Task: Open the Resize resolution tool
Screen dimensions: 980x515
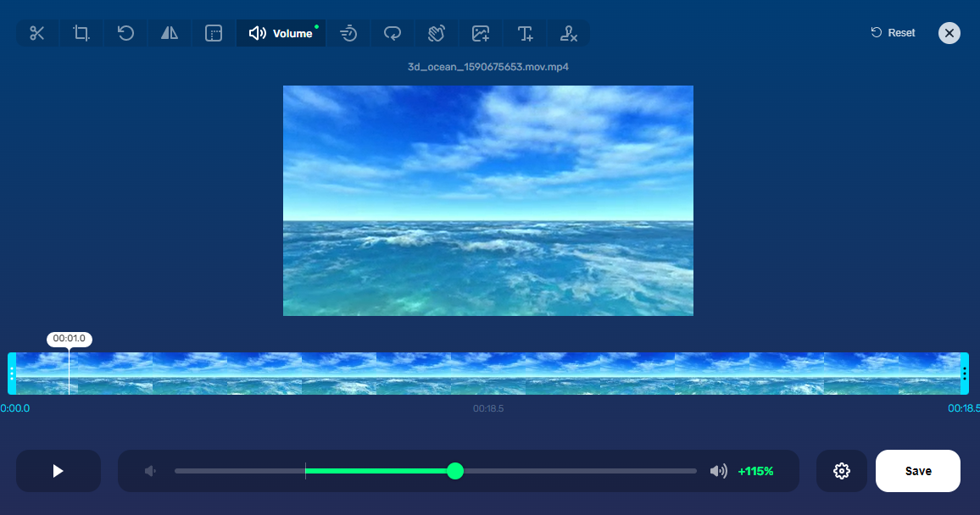Action: coord(214,33)
